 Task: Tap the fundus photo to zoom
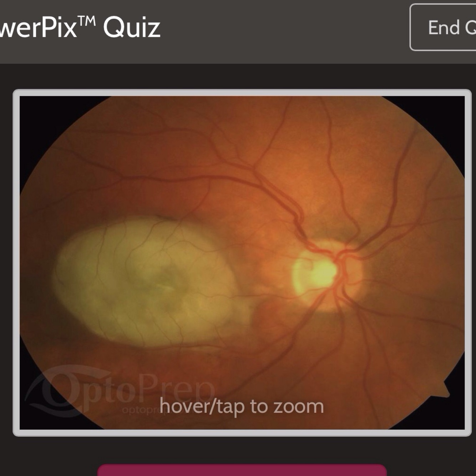(242, 263)
